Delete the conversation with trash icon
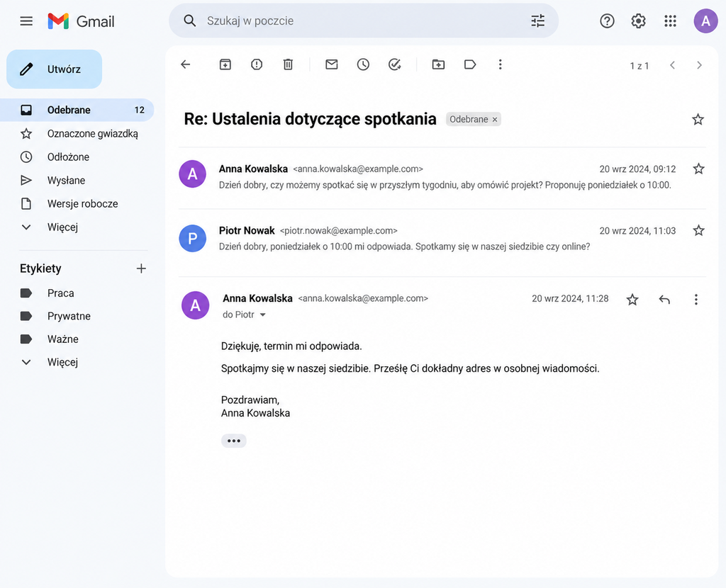726x588 pixels. (288, 64)
